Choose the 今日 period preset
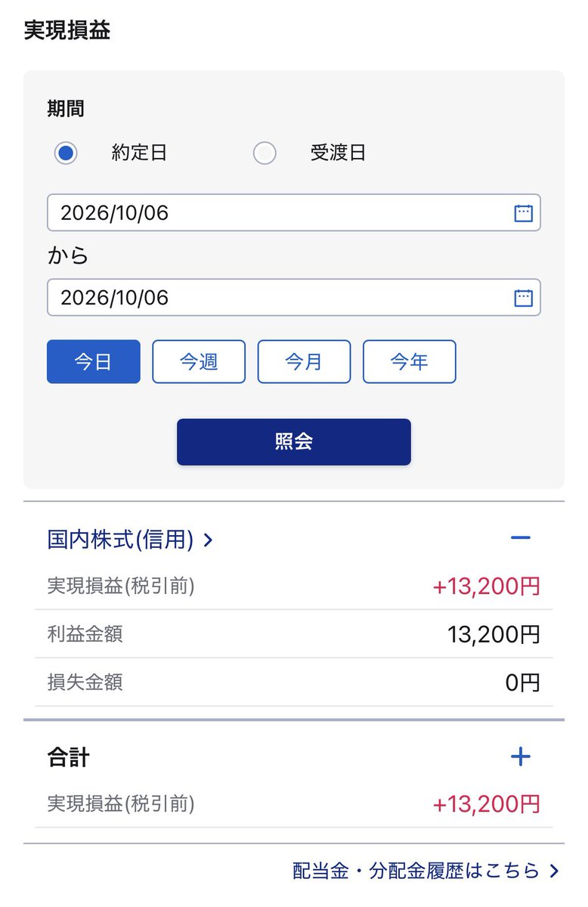The width and height of the screenshot is (588, 907). click(94, 362)
